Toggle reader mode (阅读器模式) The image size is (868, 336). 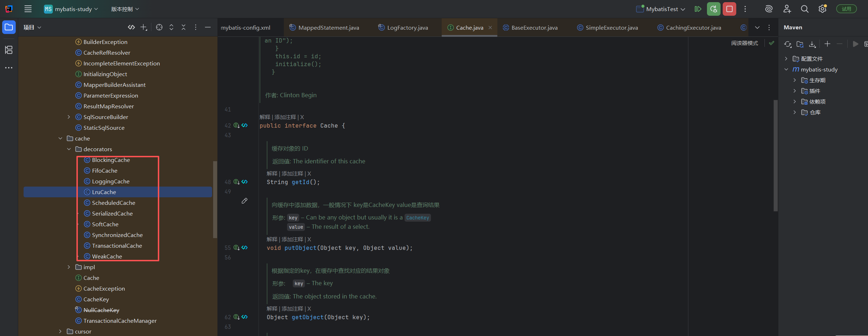coord(744,43)
